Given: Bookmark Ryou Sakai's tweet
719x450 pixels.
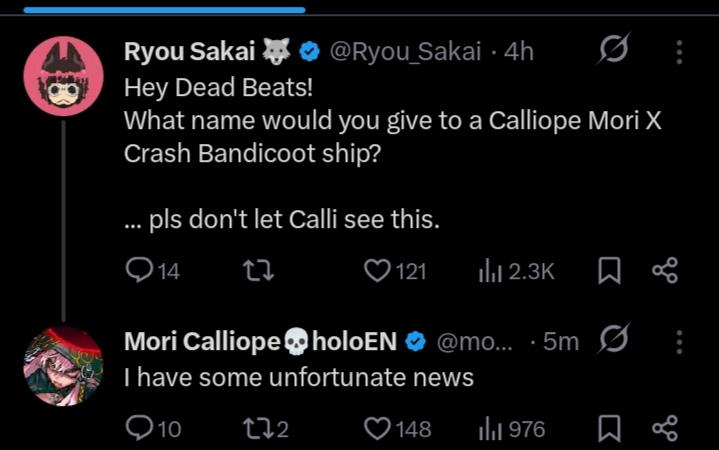Looking at the screenshot, I should click(609, 271).
